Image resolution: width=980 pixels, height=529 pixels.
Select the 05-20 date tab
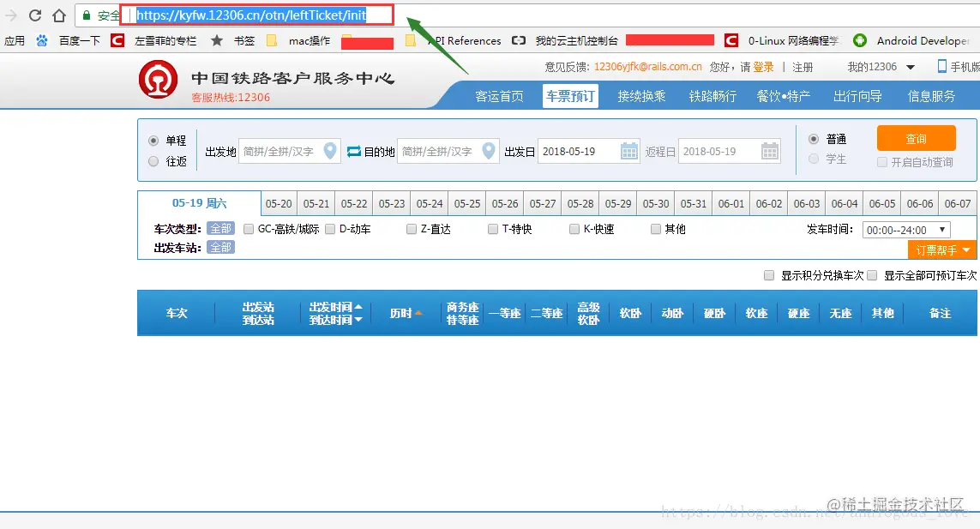pos(279,203)
